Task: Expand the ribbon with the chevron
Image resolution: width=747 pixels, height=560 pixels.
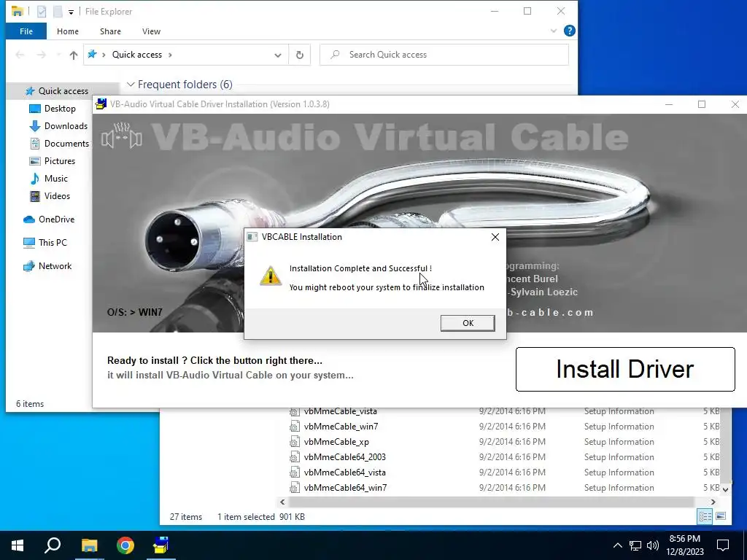Action: pyautogui.click(x=553, y=31)
